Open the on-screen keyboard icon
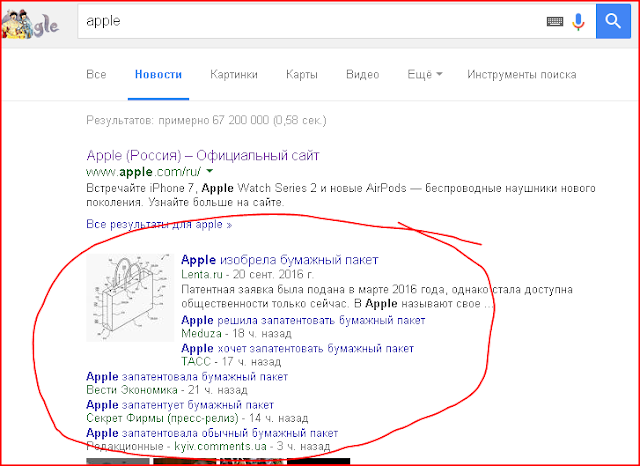This screenshot has width=640, height=466. coord(555,21)
